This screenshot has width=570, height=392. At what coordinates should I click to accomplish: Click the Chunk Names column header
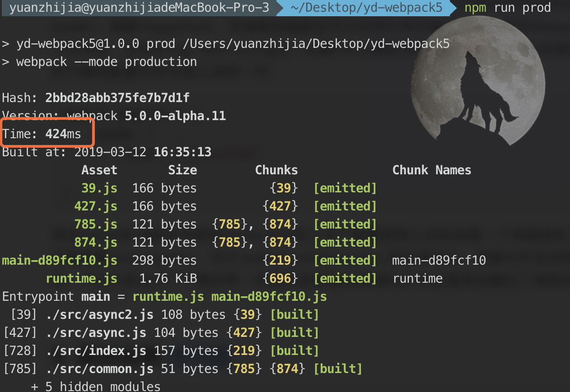point(432,170)
